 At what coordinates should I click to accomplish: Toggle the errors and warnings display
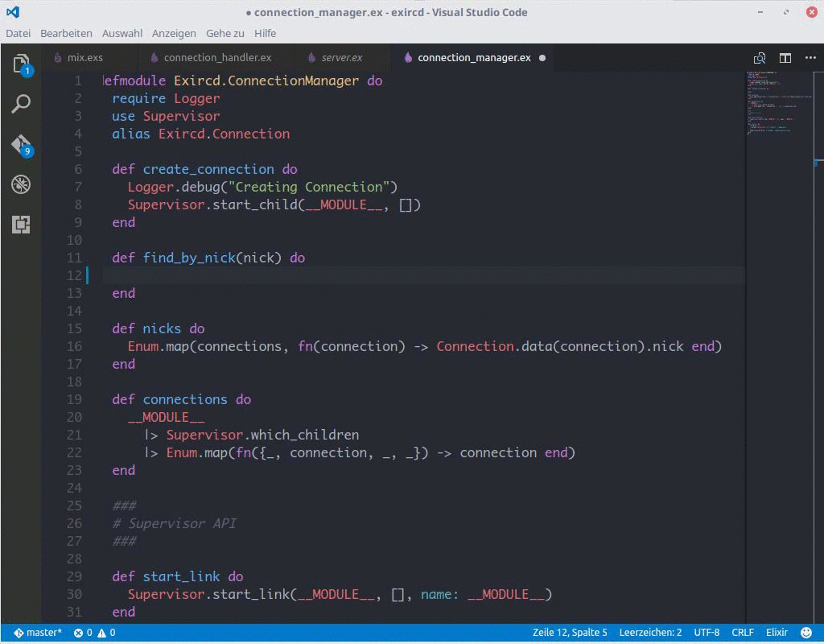click(x=93, y=632)
